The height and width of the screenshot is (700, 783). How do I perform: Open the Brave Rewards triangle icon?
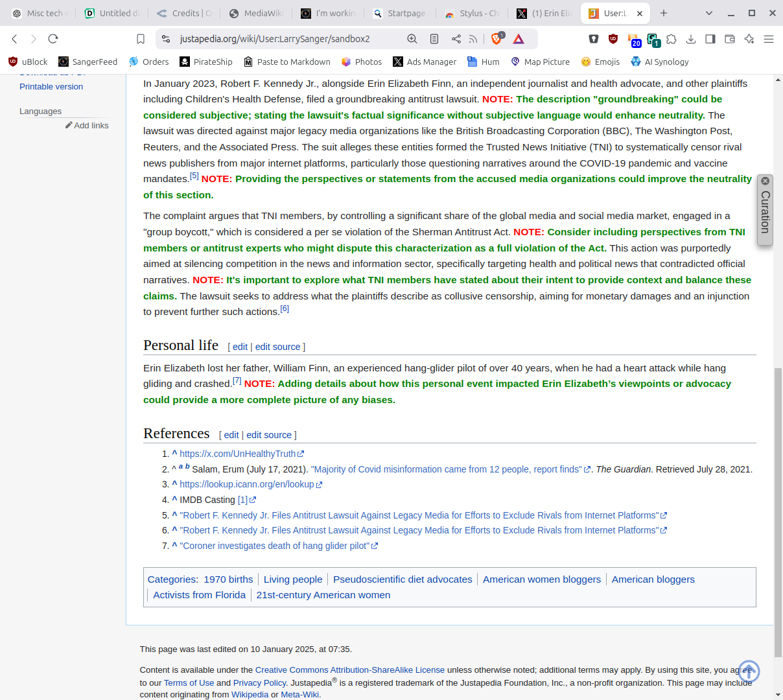pyautogui.click(x=519, y=39)
